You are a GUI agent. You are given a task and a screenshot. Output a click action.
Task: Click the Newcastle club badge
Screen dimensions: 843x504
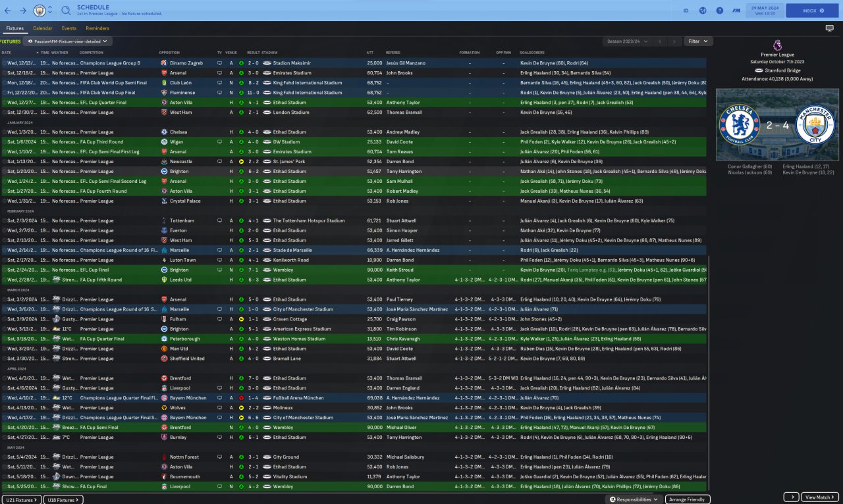click(x=164, y=161)
